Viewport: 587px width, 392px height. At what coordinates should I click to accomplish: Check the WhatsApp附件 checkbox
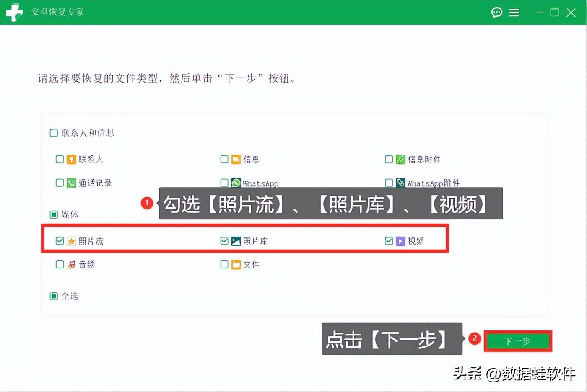pos(389,183)
